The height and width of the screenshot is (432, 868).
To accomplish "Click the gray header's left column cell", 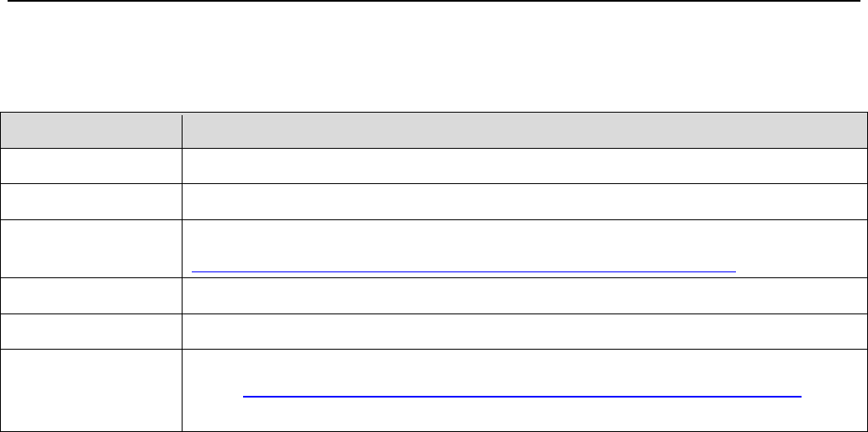I will 91,131.
